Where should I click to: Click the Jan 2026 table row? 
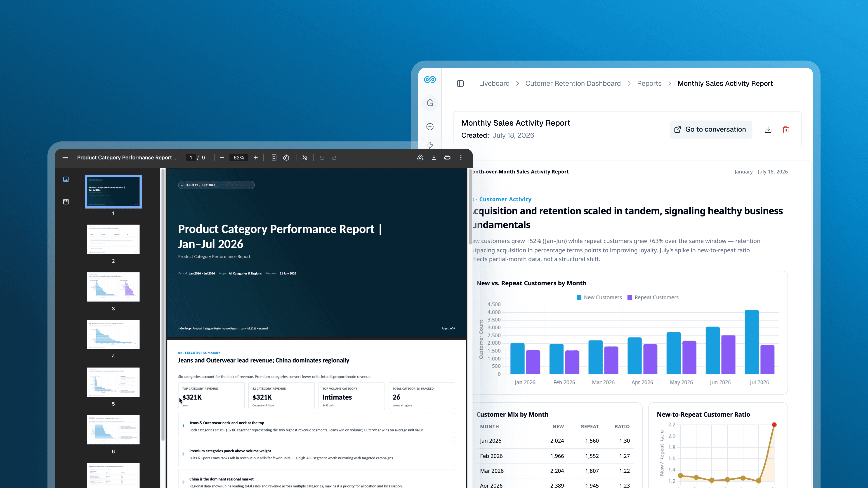click(555, 441)
